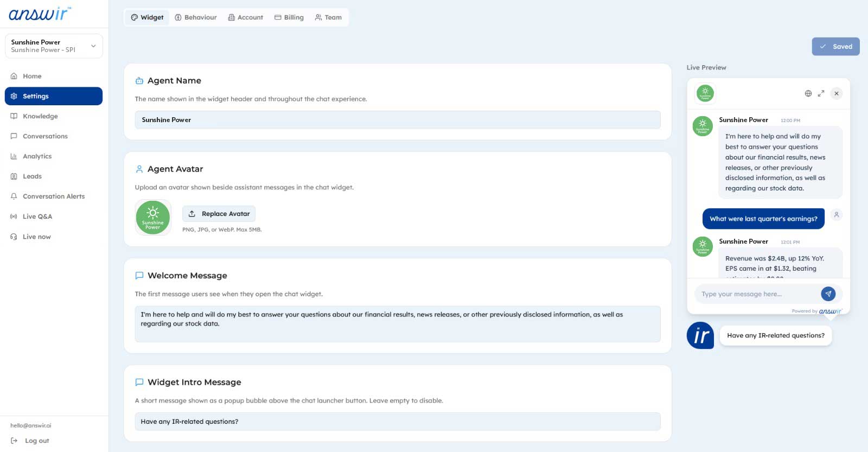Expand the live preview chat widget

pos(821,93)
